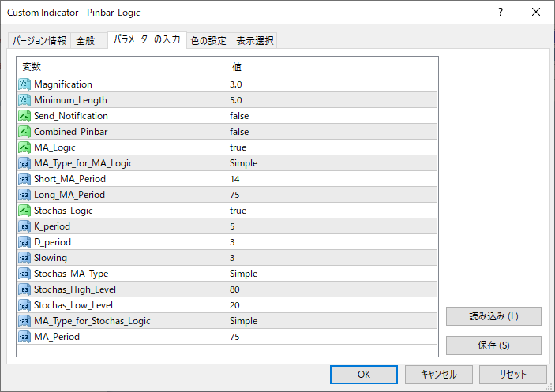Viewport: 555px width, 392px height.
Task: Click the K_period integer icon
Action: click(24, 226)
